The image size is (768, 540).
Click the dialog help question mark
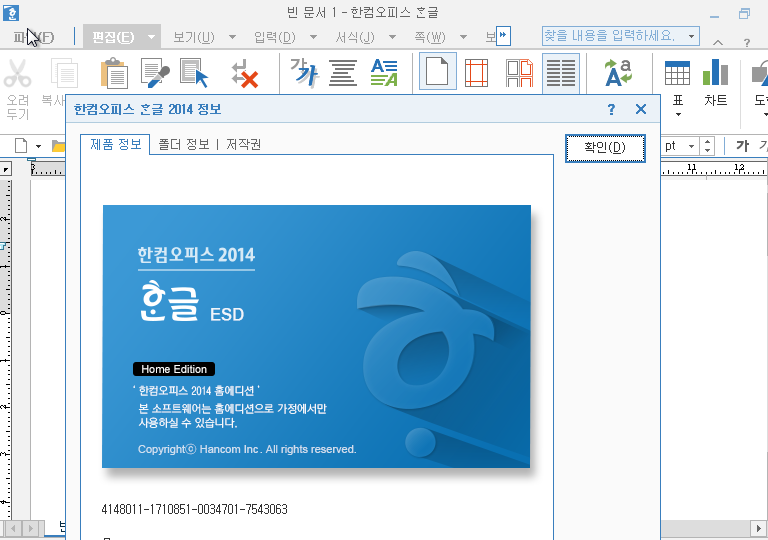click(x=611, y=109)
